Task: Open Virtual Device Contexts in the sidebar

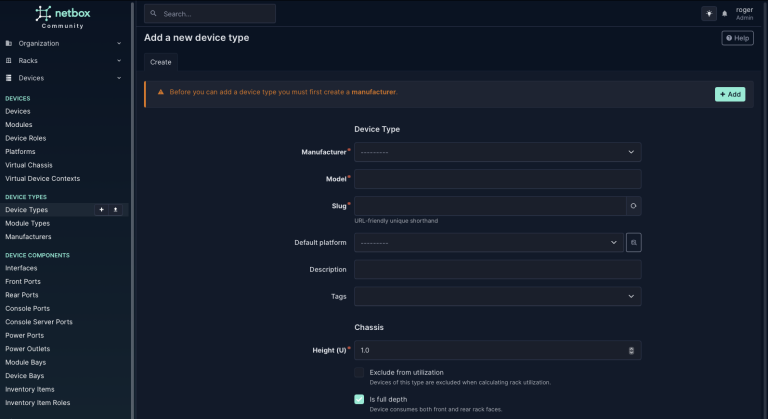Action: (x=42, y=178)
